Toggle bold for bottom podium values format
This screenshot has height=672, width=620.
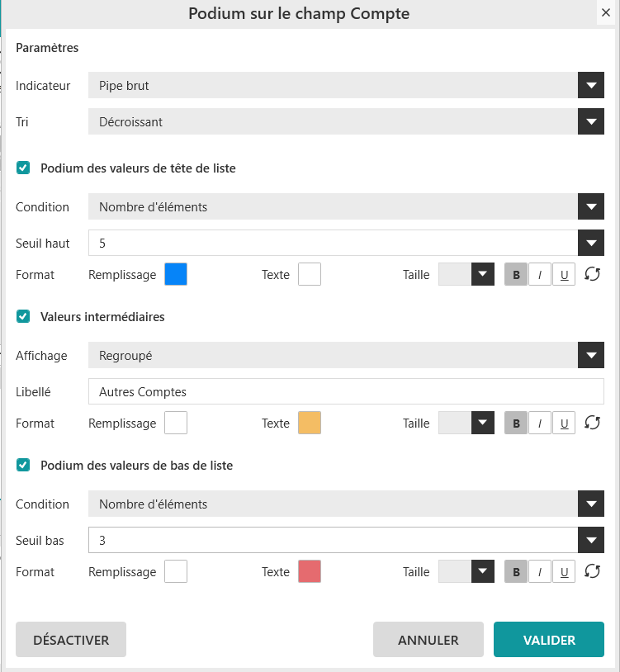516,572
